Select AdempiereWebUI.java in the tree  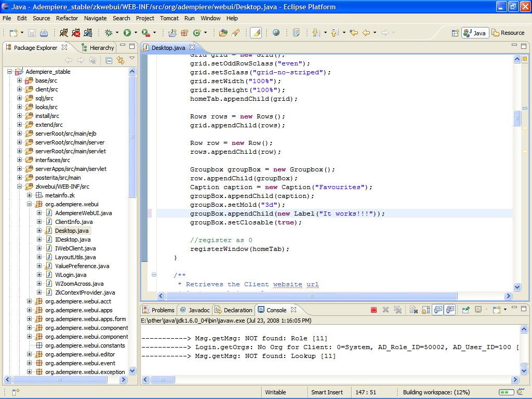coord(83,213)
